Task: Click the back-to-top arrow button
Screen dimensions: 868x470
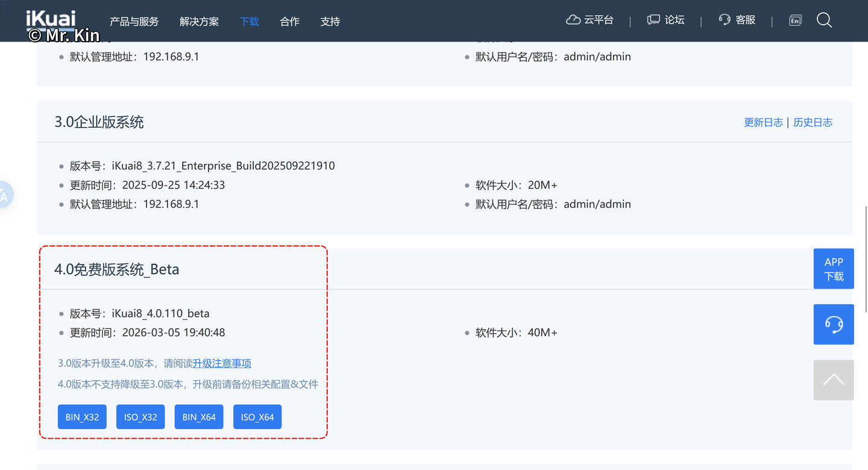Action: (x=834, y=380)
